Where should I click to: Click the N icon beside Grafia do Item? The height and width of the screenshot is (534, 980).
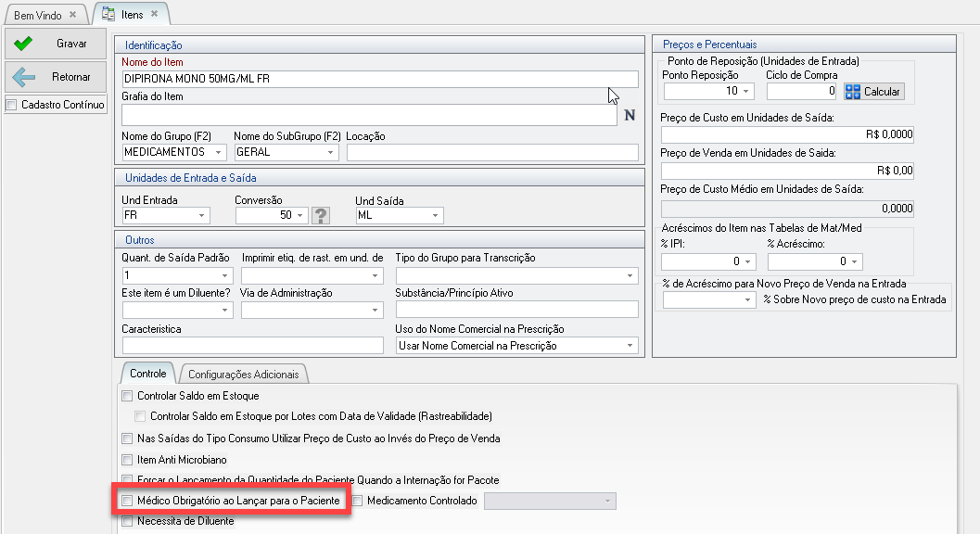point(630,116)
